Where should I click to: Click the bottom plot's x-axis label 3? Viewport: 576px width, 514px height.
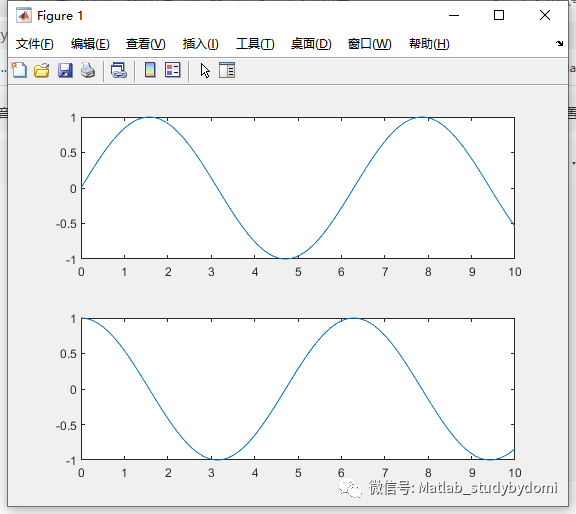coord(211,473)
